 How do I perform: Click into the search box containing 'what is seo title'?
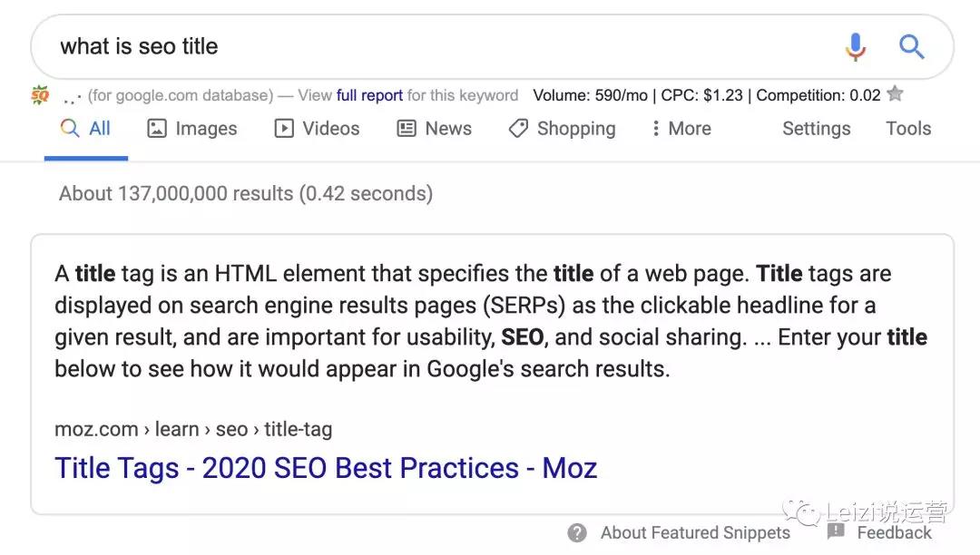tap(437, 47)
